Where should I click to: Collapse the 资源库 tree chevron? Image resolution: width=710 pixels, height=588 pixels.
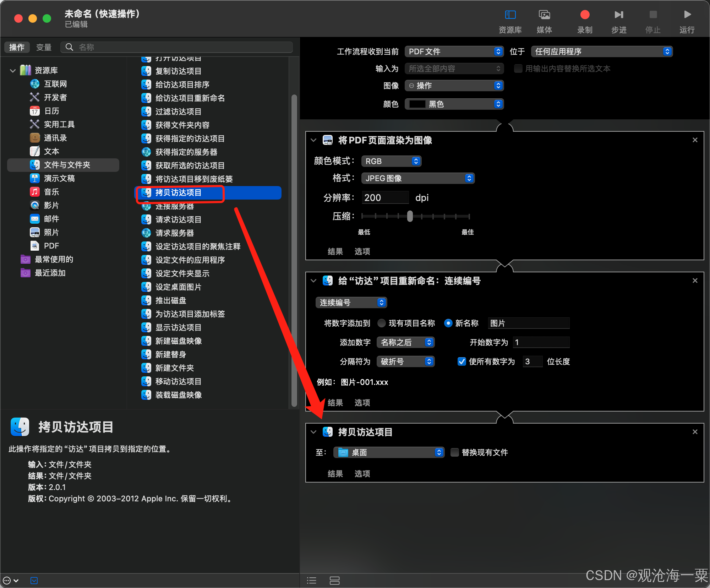[13, 71]
